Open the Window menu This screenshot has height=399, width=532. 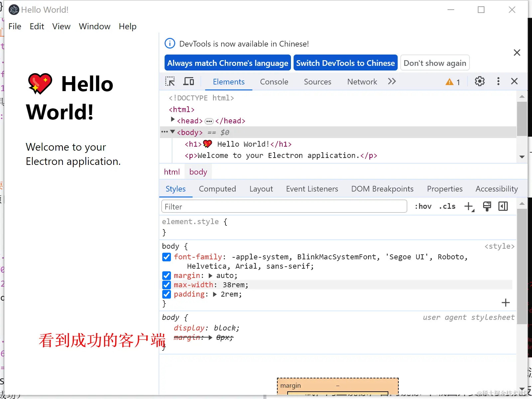95,26
